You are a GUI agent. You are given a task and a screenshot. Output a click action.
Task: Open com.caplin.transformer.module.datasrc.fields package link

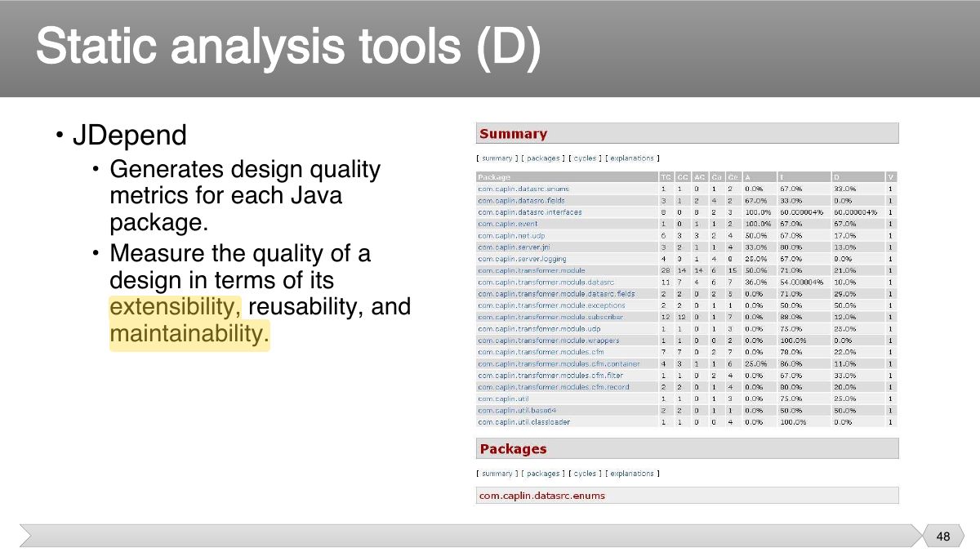[556, 293]
